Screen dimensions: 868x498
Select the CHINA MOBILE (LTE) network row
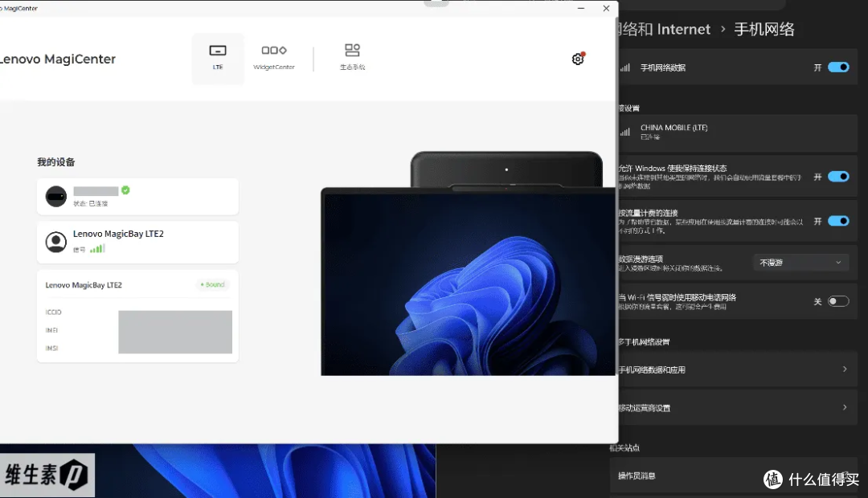tap(737, 133)
